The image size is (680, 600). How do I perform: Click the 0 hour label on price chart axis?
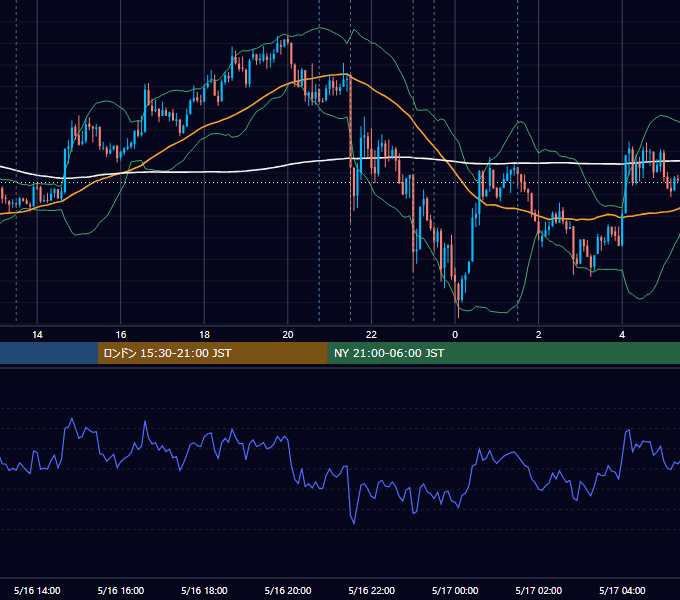point(455,335)
